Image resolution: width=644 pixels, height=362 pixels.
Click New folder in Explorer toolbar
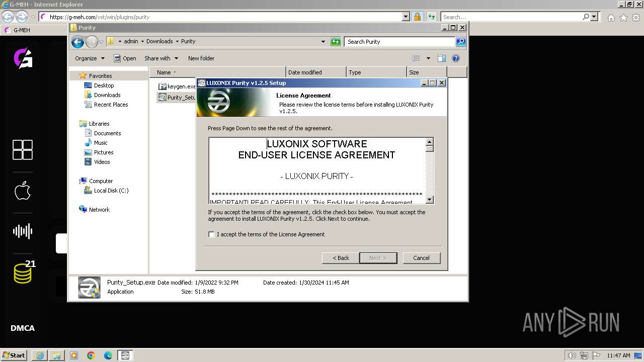(x=201, y=58)
